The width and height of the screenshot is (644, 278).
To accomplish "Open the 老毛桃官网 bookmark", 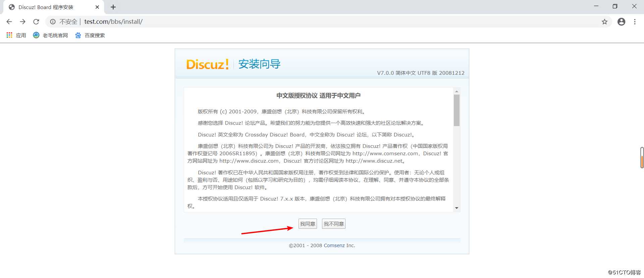I will pos(50,35).
